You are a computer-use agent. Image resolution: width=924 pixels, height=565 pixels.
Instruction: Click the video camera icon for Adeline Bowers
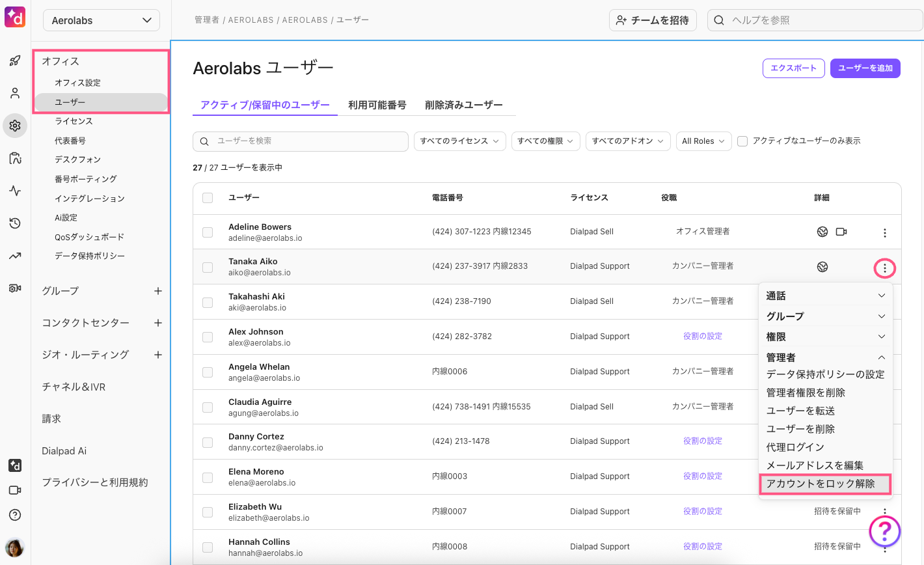coord(841,232)
